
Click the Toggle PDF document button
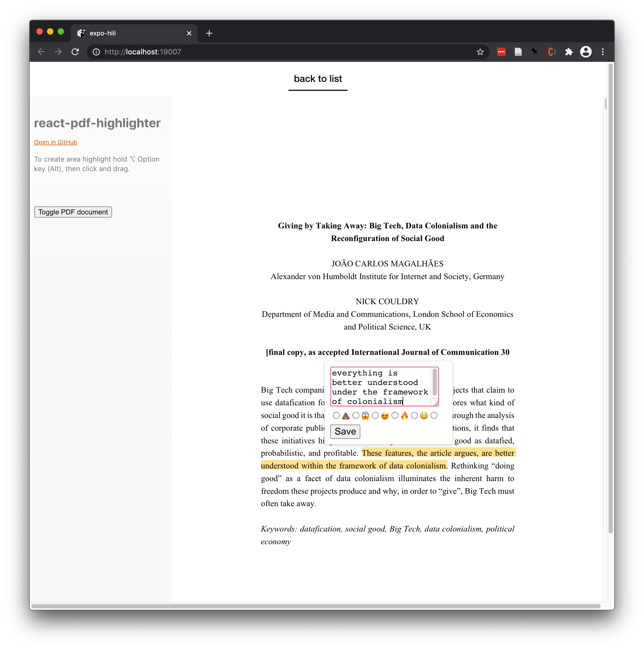[x=73, y=212]
